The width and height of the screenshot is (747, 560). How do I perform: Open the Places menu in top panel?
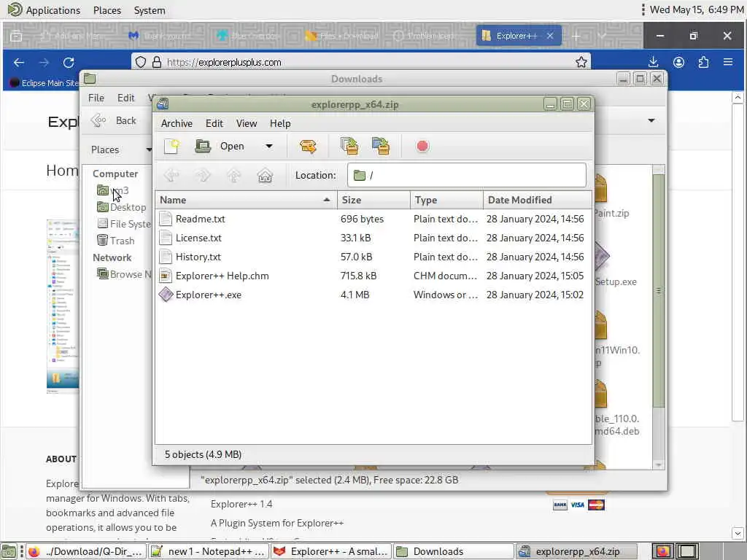[107, 10]
